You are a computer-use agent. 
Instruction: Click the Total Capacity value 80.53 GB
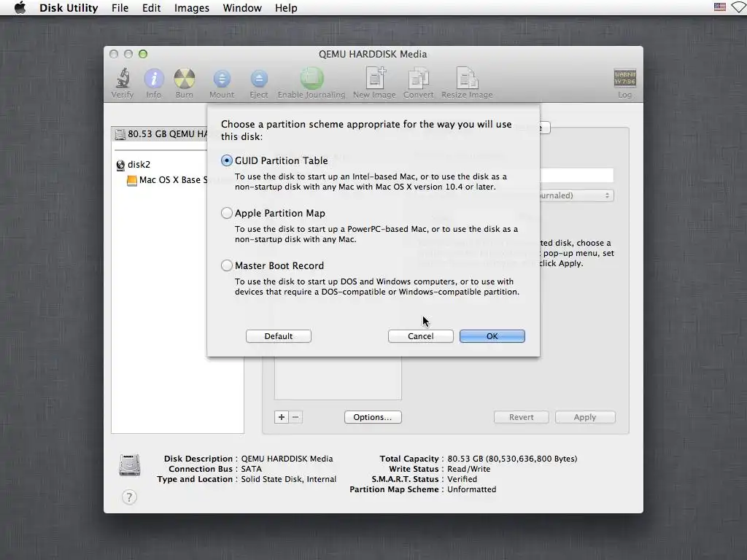click(512, 459)
